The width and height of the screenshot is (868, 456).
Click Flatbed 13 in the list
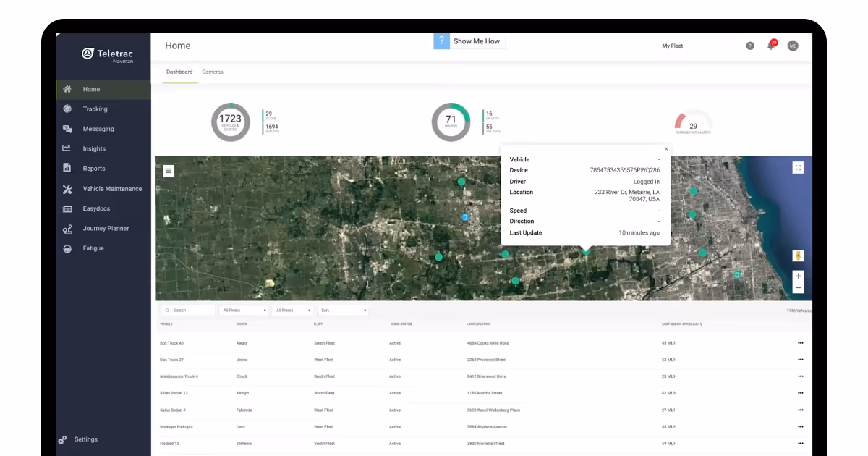(x=169, y=443)
